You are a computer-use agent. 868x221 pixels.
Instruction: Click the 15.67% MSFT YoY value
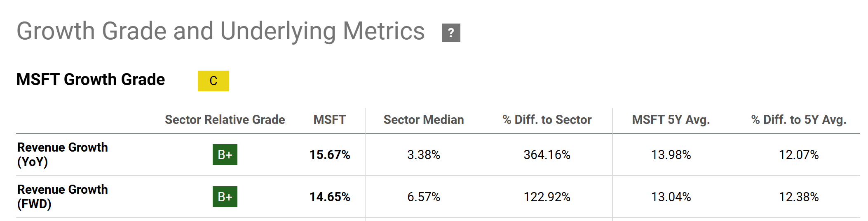pos(330,154)
